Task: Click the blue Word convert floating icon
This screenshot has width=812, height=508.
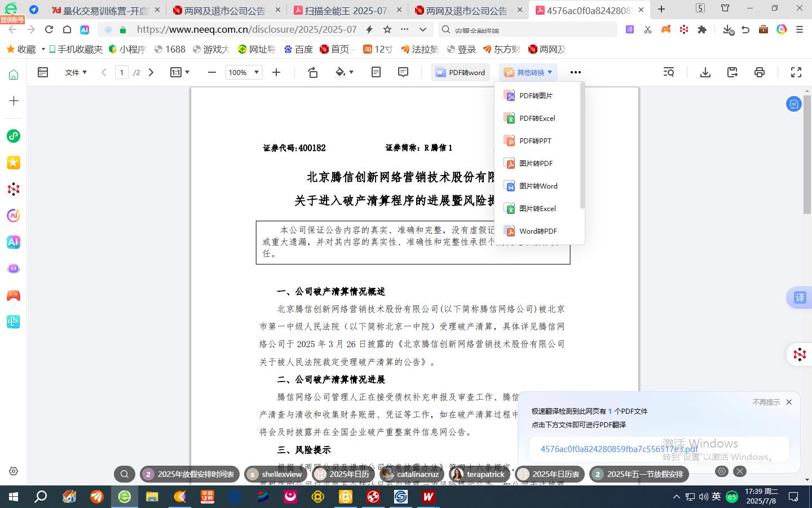Action: 793,104
